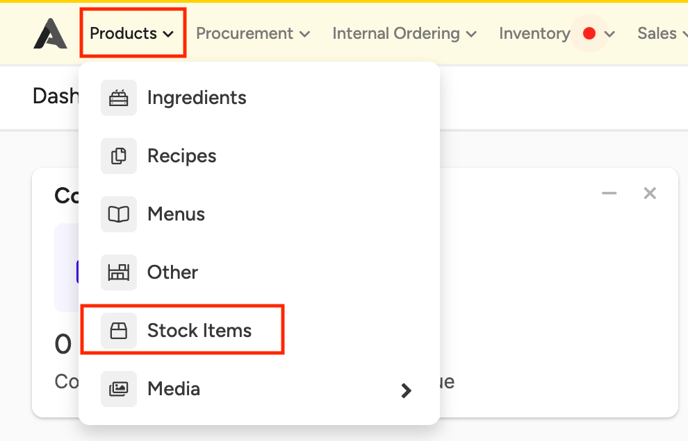Click the red notification dot by Inventory
The image size is (688, 441).
tap(589, 33)
